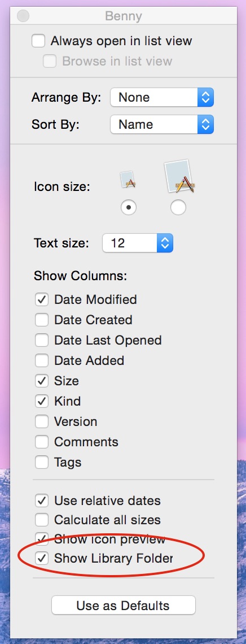Check the Date Last Opened column
This screenshot has width=246, height=644.
click(41, 340)
